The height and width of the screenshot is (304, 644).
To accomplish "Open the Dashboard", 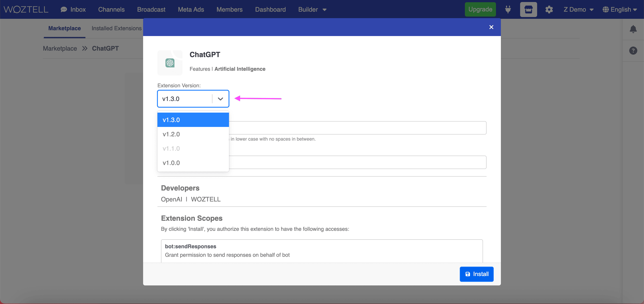I will pos(270,9).
